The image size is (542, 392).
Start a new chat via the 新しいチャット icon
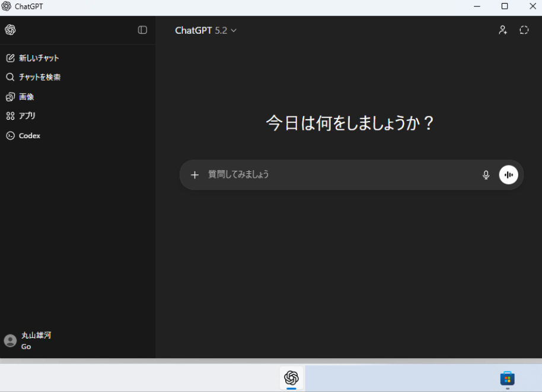point(10,58)
